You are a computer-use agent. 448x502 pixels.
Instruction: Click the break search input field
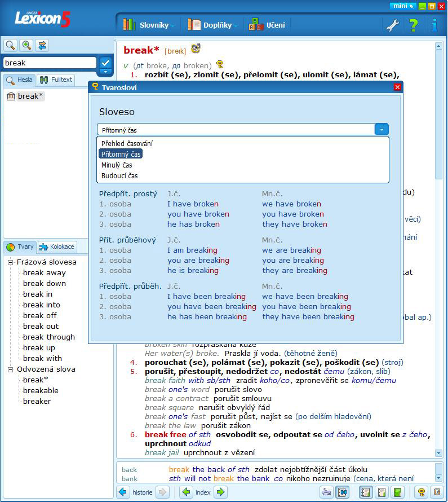point(50,63)
